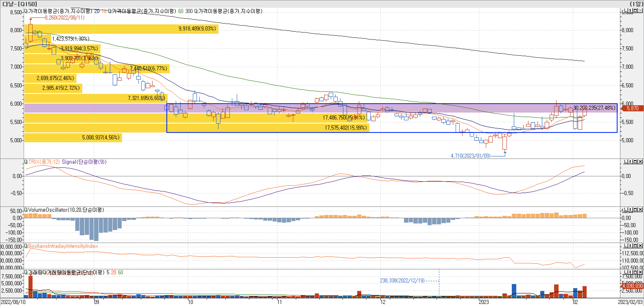Screen dimensions: 644x306
Task: Maximize the VolumeOscillator panel
Action: (x=635, y=209)
